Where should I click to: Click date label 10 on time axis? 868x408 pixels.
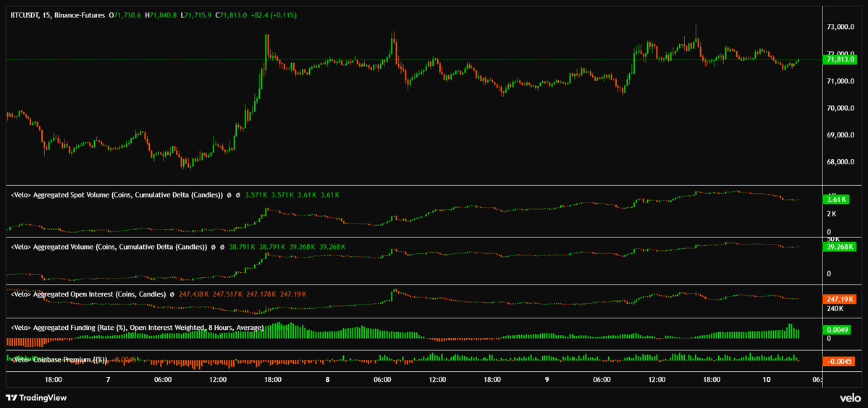(766, 380)
